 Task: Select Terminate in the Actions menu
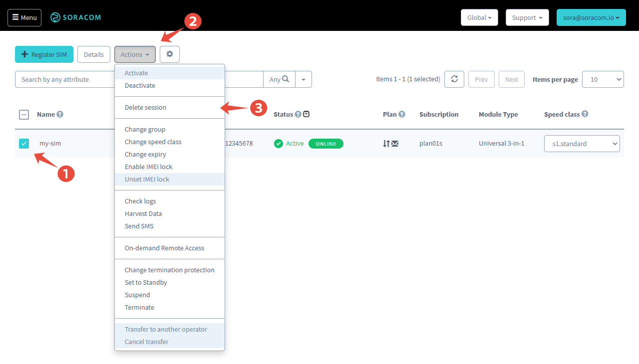click(x=139, y=307)
